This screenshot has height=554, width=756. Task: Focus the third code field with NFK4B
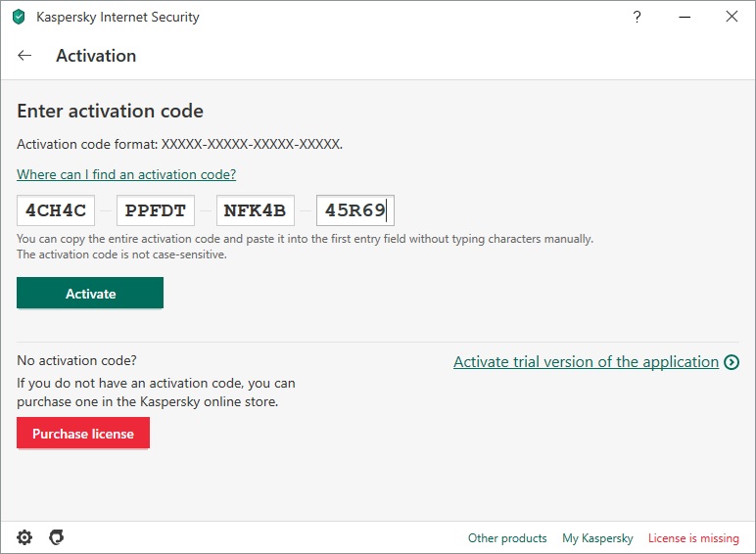[256, 209]
